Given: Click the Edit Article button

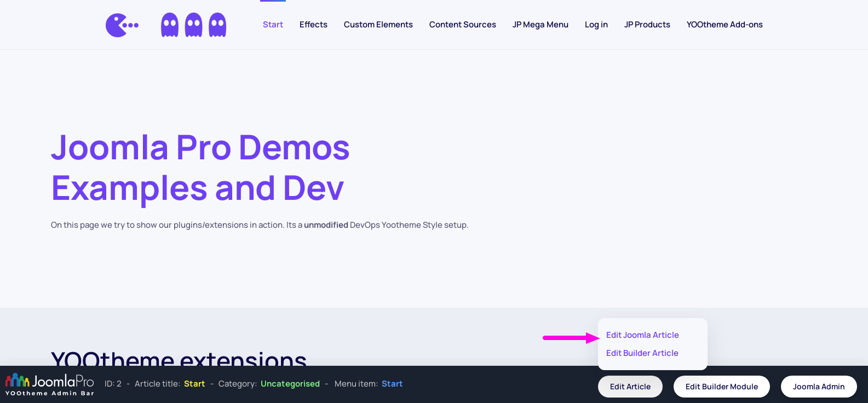Looking at the screenshot, I should 630,387.
